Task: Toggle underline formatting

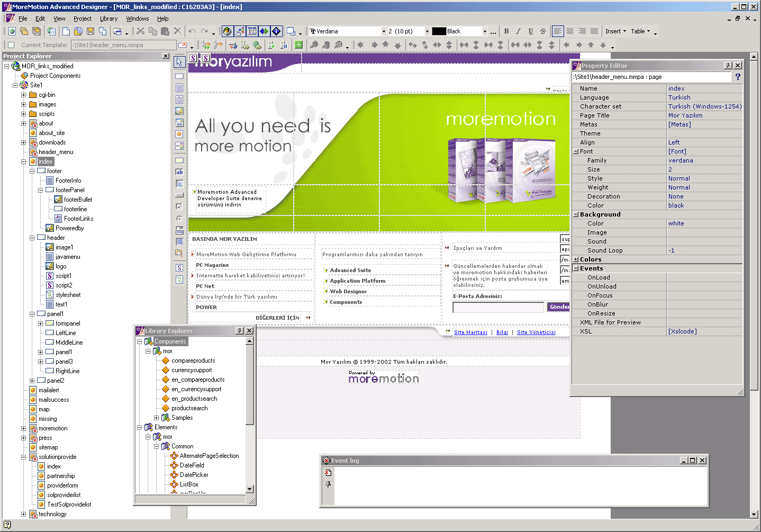Action: point(530,31)
